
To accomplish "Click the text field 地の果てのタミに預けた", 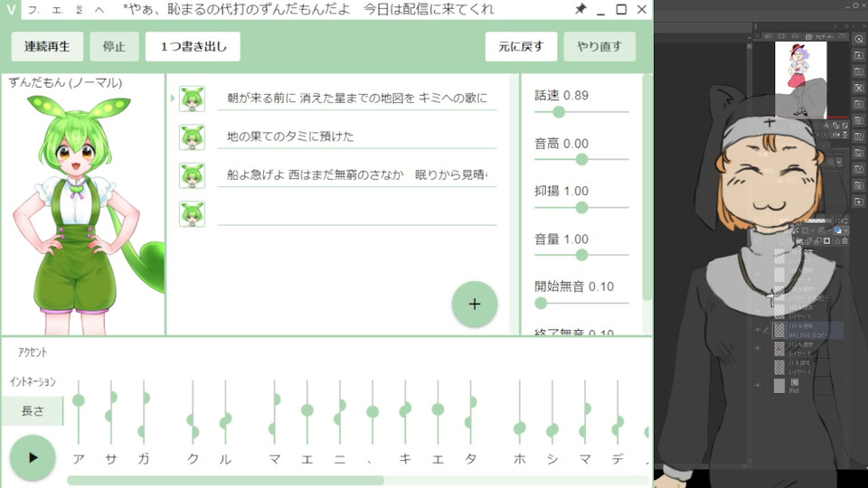I will pos(357,136).
